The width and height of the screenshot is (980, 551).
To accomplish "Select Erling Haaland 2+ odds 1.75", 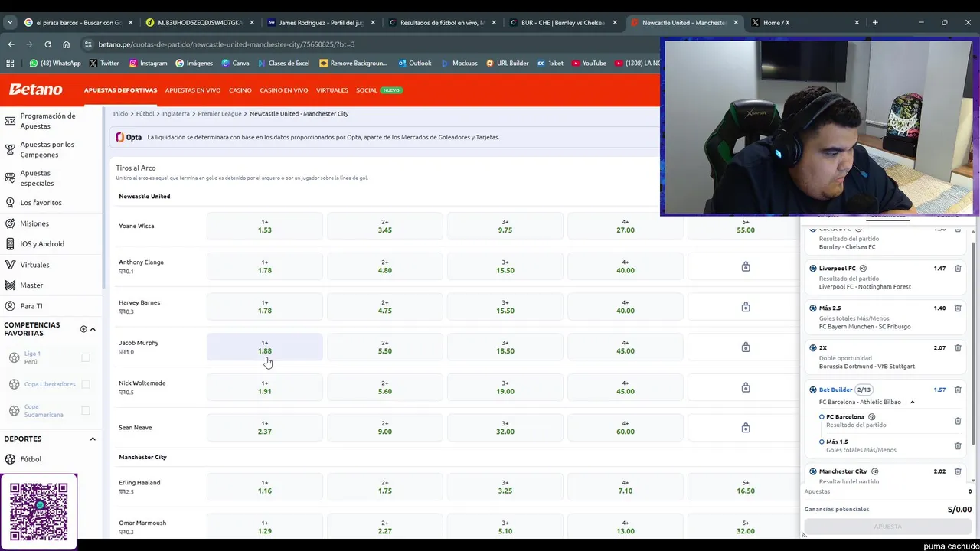I will click(385, 487).
